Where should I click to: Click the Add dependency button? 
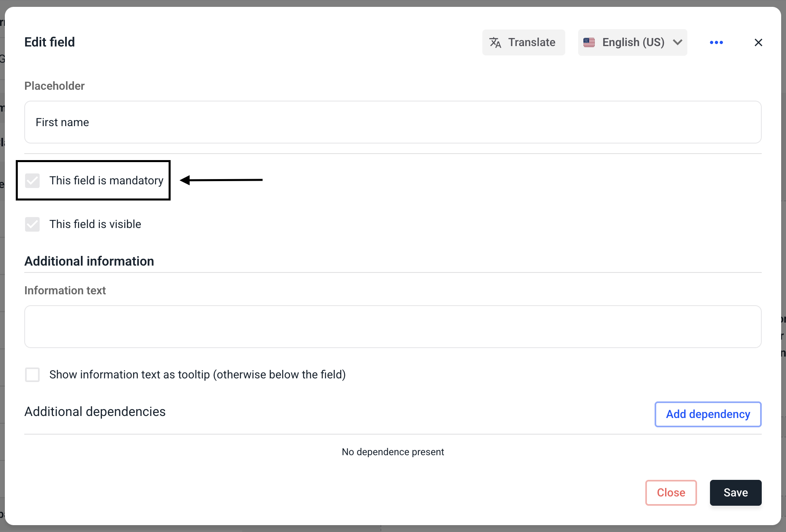708,414
